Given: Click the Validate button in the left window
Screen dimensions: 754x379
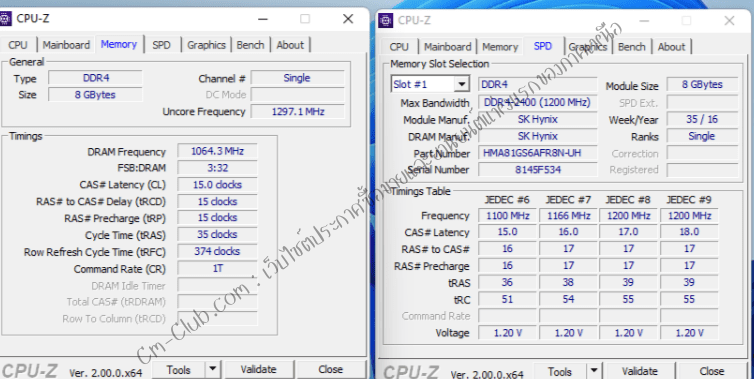Looking at the screenshot, I should [259, 369].
